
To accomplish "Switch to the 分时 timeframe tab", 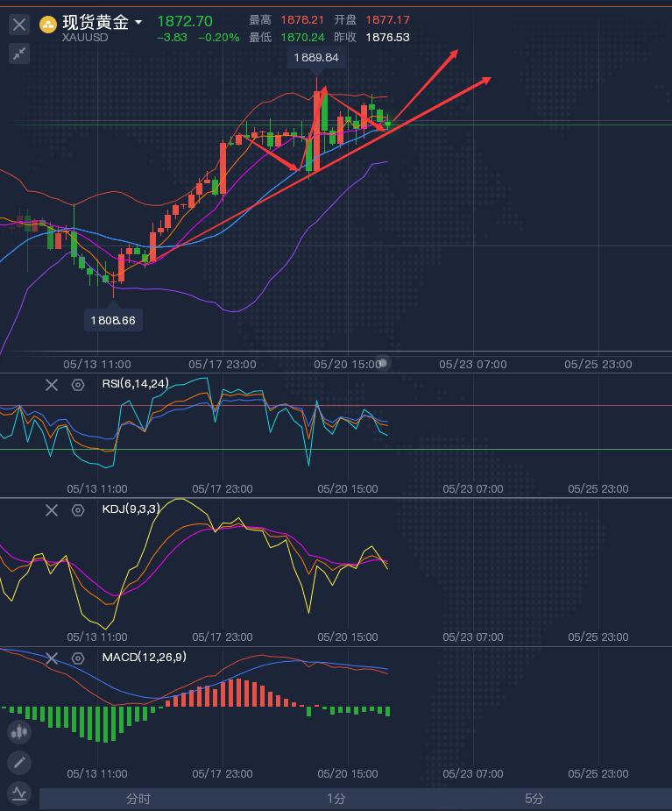I will [x=138, y=799].
